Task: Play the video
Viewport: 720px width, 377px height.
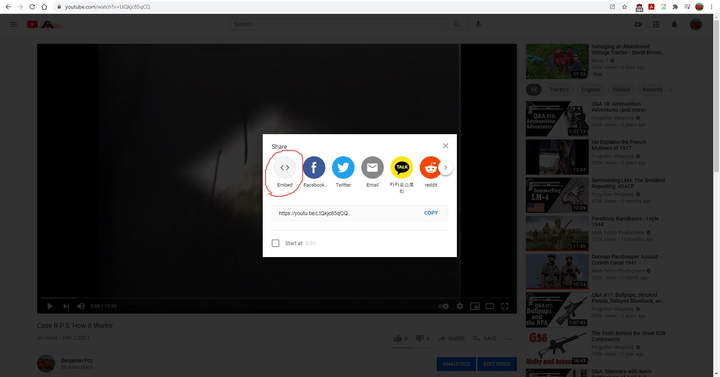Action: tap(50, 306)
